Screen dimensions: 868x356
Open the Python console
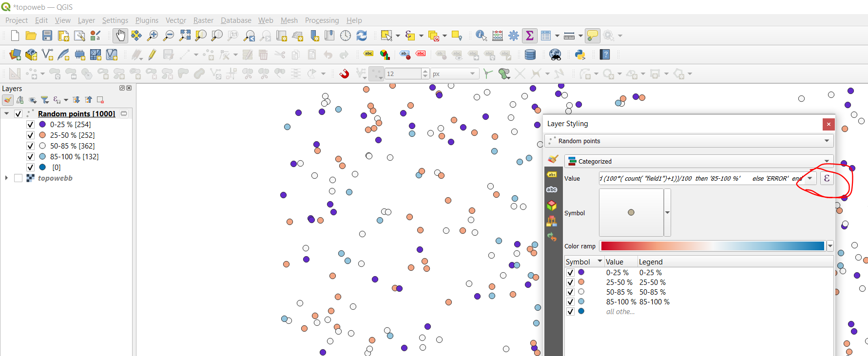580,55
